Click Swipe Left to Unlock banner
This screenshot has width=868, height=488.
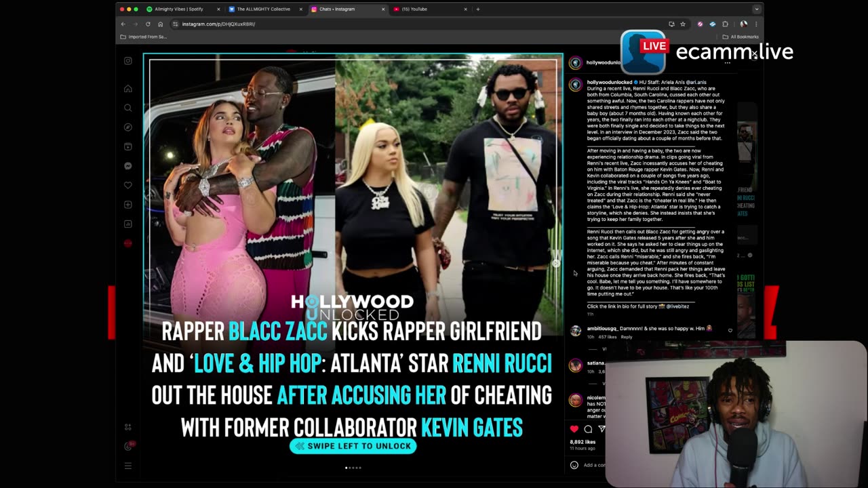[x=353, y=446]
